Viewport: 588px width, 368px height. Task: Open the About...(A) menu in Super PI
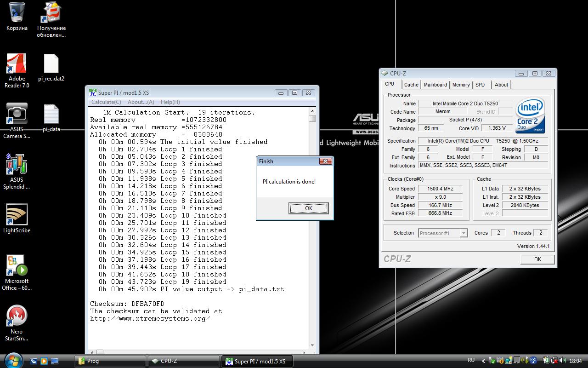click(x=141, y=102)
